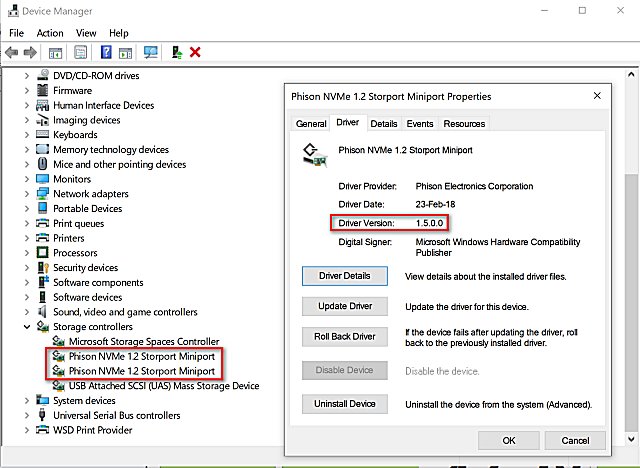
Task: Select the Imaging devices icon
Action: pyautogui.click(x=42, y=120)
